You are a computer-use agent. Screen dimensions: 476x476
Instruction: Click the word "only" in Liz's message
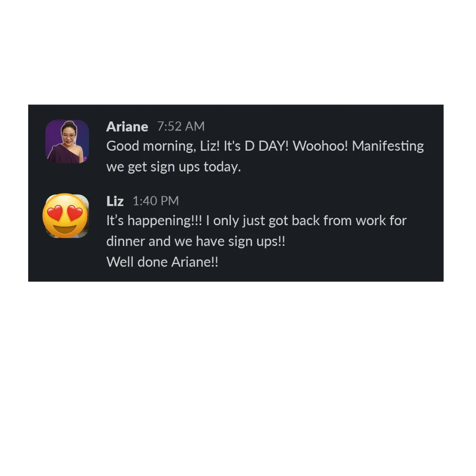point(226,221)
